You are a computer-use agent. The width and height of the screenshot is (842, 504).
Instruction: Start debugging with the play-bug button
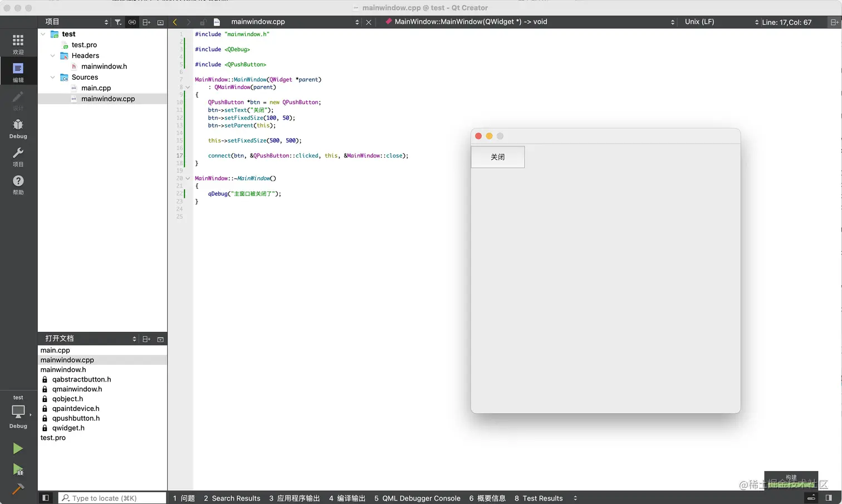pyautogui.click(x=18, y=469)
